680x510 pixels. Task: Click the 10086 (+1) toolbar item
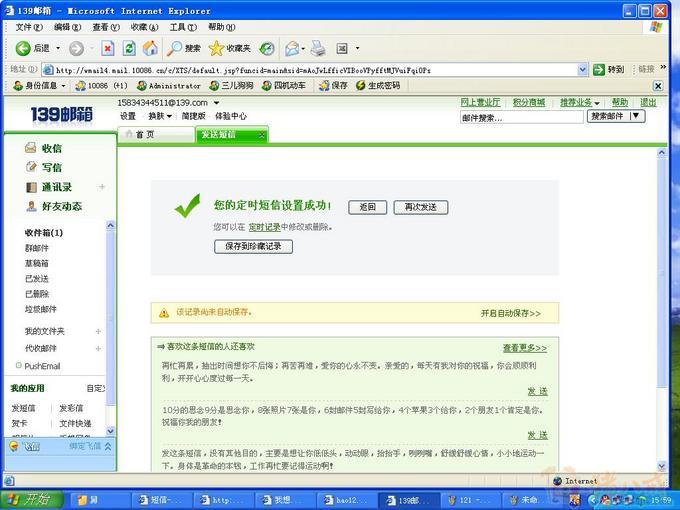[101, 85]
